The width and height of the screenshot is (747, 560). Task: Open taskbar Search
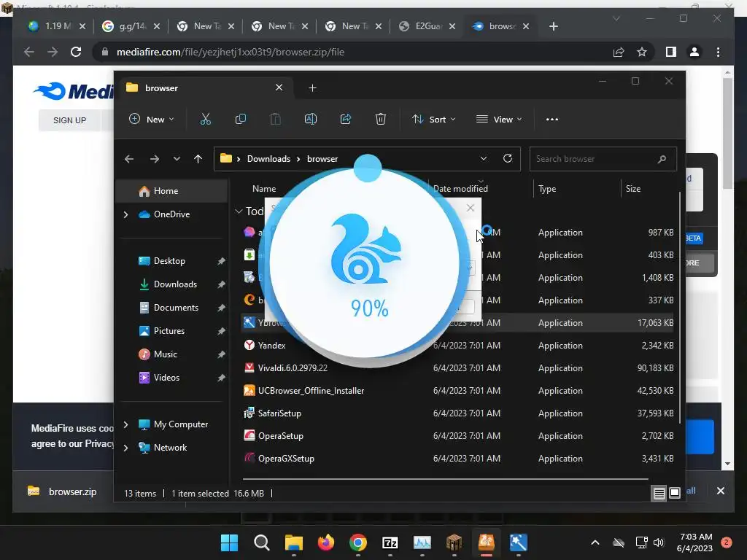262,542
